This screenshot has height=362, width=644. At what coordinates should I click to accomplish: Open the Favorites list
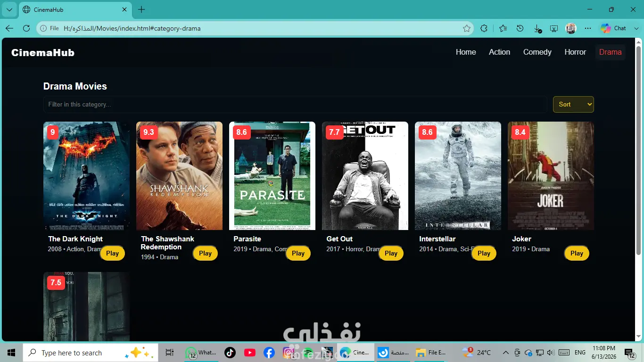pos(503,28)
